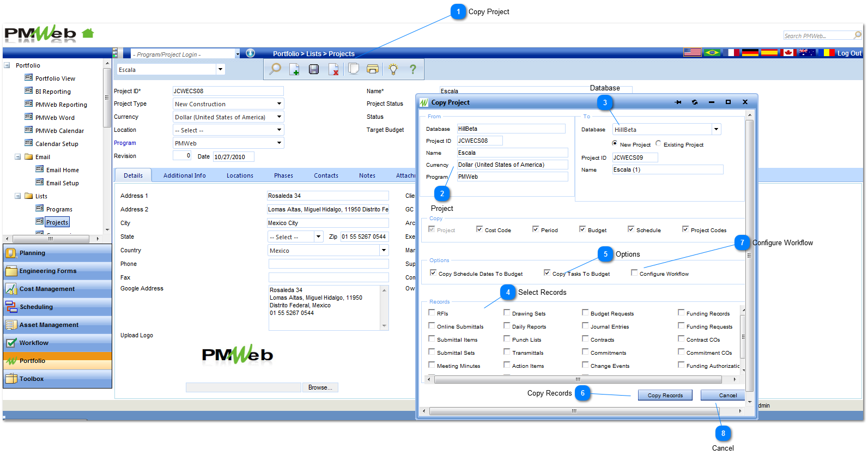Select the Germany flag language
868x461 pixels.
[750, 53]
